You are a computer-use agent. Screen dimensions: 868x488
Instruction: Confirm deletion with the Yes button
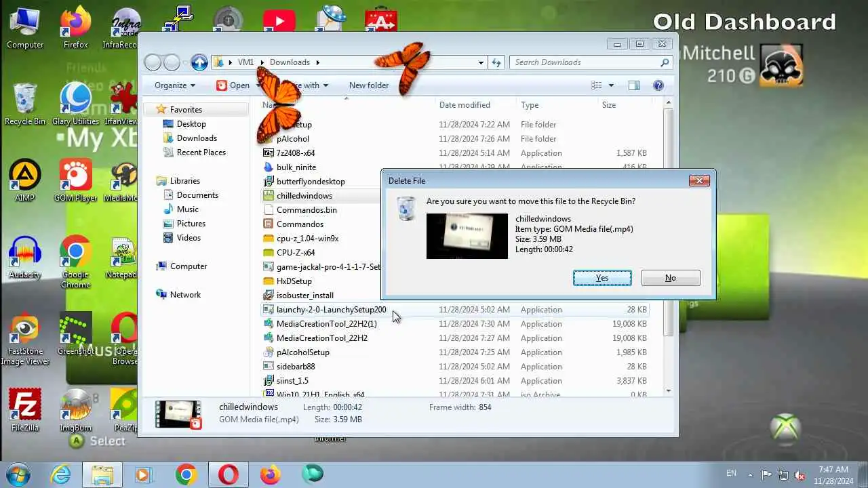coord(602,278)
